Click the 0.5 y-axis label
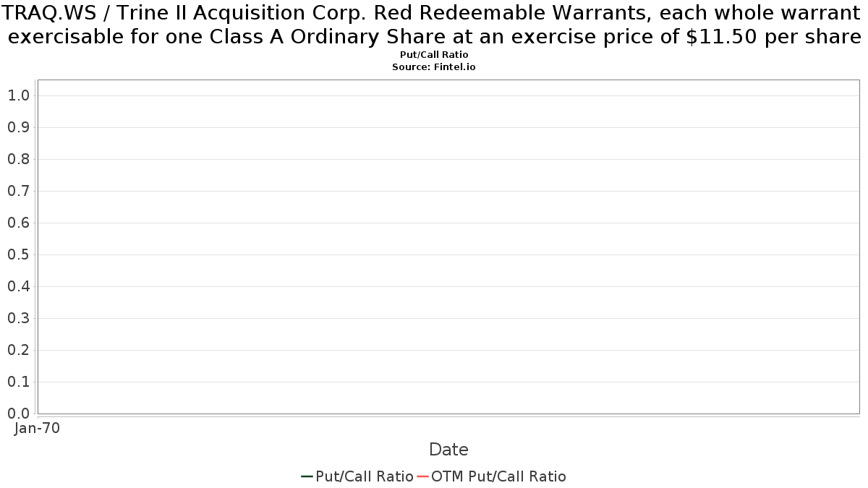Screen dimensions: 868x488 (x=19, y=254)
